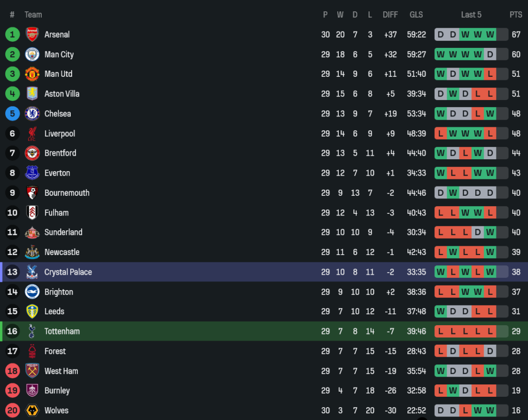Click the Tottenham crest icon
Screen dimensions: 528x420
tap(32, 331)
